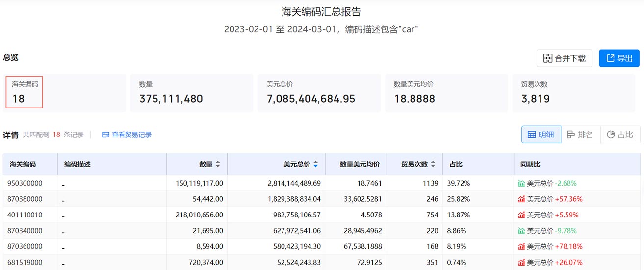Screen dimensions: 644x270
Task: Click customs code 950300000
Action: coord(25,183)
